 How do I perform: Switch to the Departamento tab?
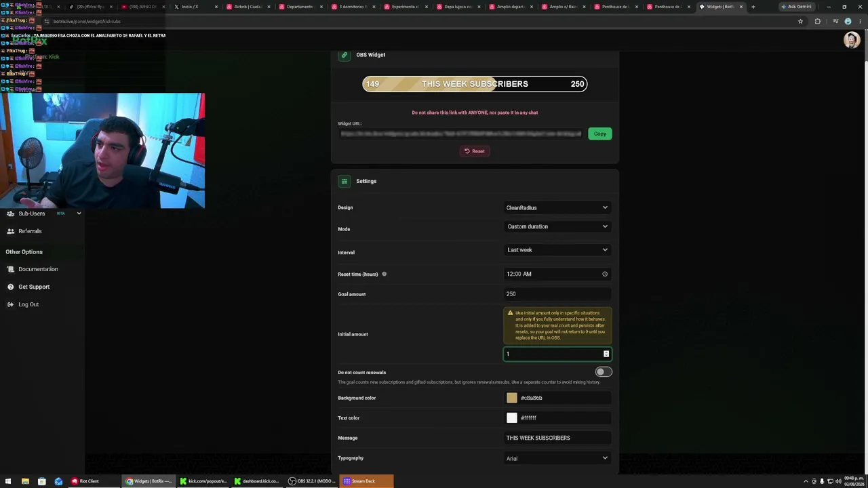301,7
